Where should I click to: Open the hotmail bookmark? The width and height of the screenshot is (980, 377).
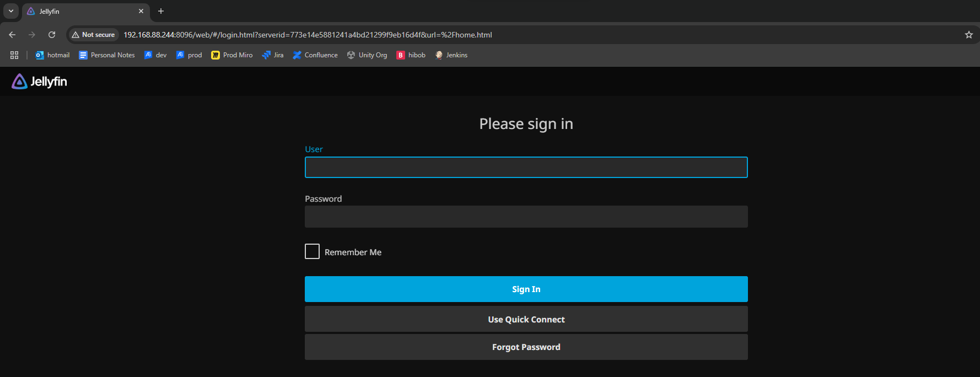pyautogui.click(x=52, y=55)
